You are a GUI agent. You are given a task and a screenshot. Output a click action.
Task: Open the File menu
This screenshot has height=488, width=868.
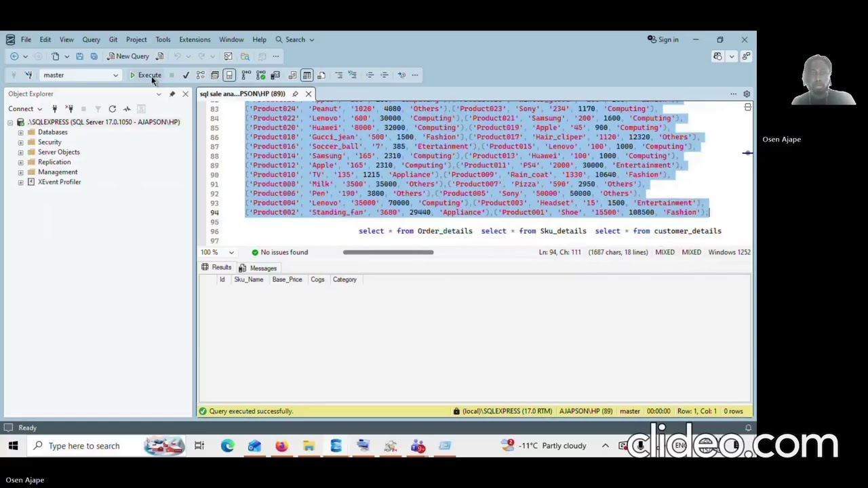click(x=26, y=39)
